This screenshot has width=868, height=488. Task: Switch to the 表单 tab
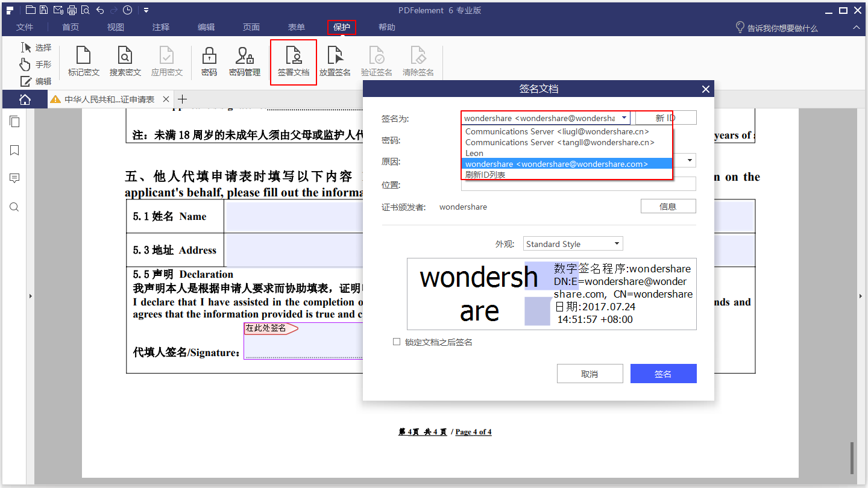(x=297, y=27)
